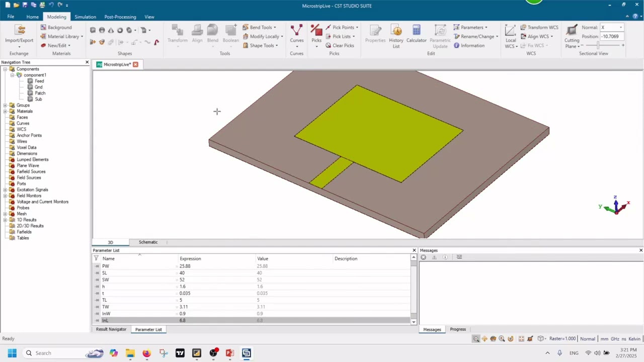Create a cone shape

tap(111, 30)
